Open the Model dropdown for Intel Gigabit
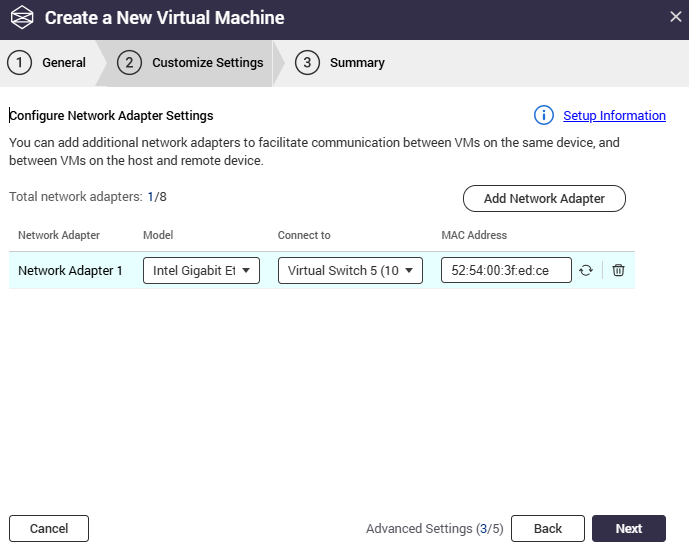 click(201, 271)
